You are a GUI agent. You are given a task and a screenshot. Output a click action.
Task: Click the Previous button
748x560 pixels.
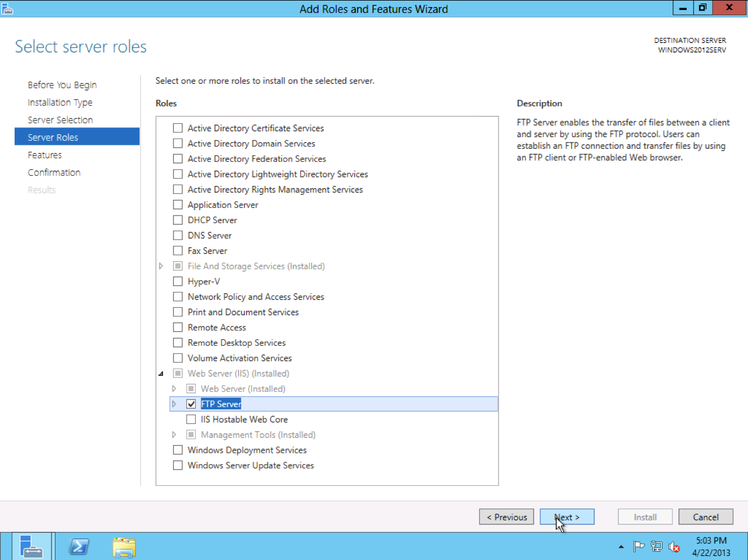click(x=507, y=517)
